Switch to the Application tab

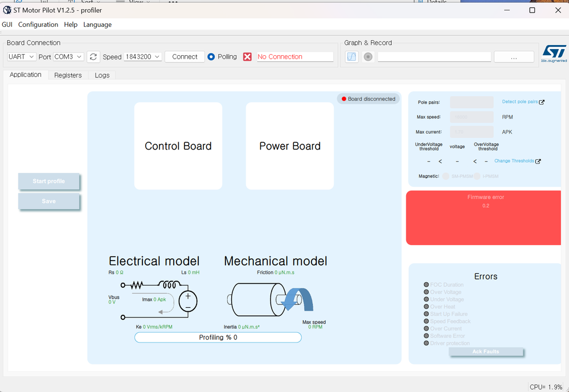pyautogui.click(x=26, y=75)
